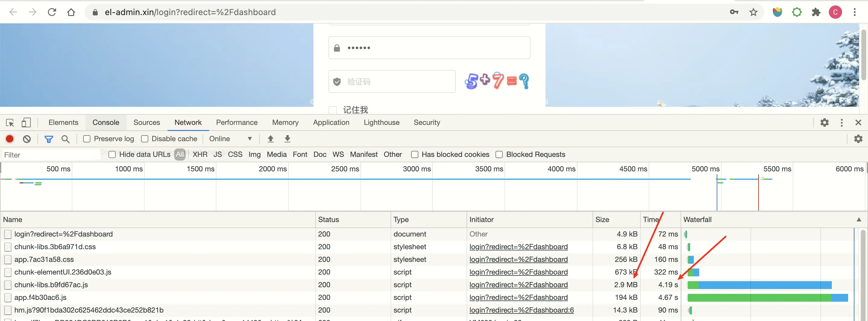Stop recording network log
The height and width of the screenshot is (321, 868).
pyautogui.click(x=10, y=139)
